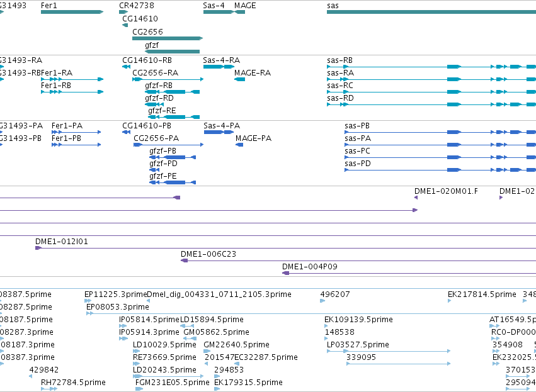Screen dimensions: 536x392
Task: Select transcript CG14610-RB label
Action: click(x=147, y=60)
